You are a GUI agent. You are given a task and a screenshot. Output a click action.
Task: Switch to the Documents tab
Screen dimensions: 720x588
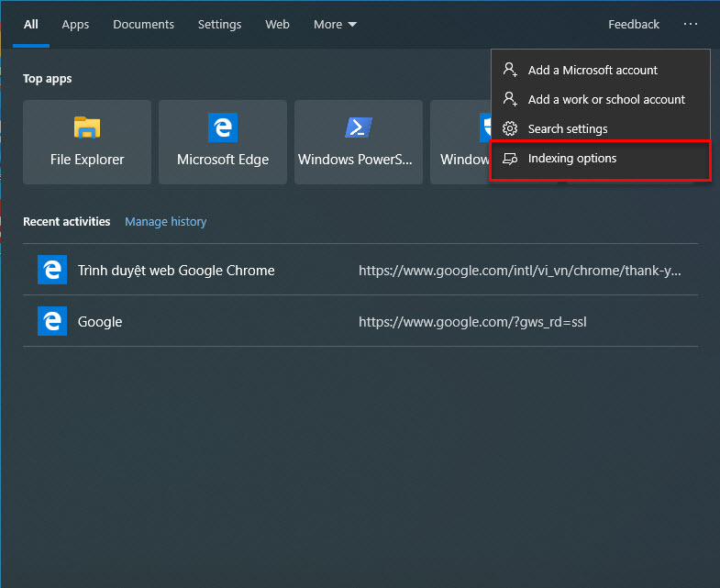coord(143,25)
